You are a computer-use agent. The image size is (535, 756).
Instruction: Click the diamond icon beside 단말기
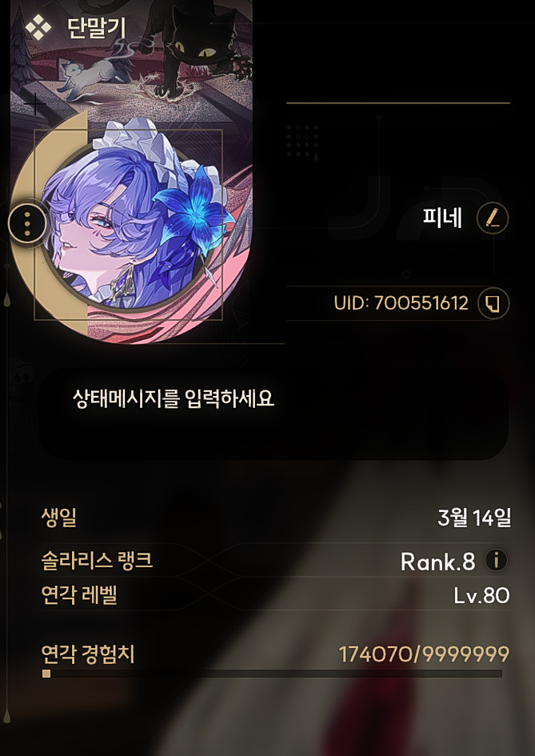point(38,26)
